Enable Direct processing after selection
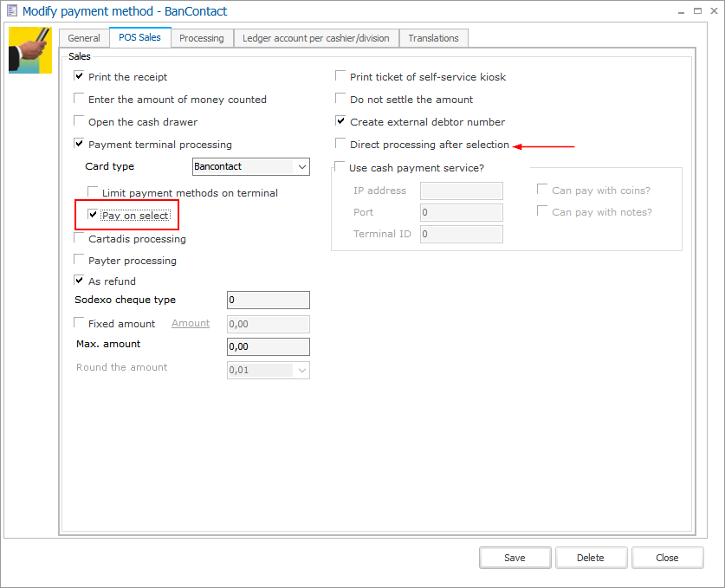The image size is (725, 588). [x=341, y=145]
